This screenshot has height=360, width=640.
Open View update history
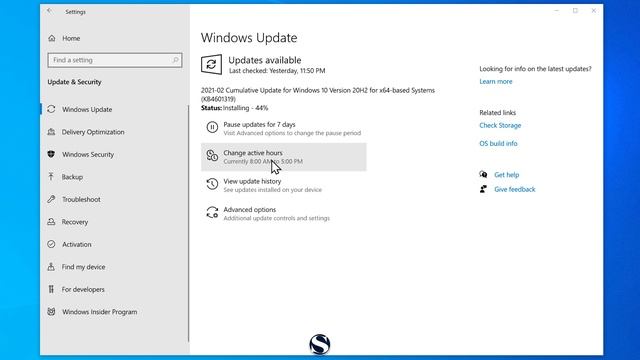(x=284, y=185)
